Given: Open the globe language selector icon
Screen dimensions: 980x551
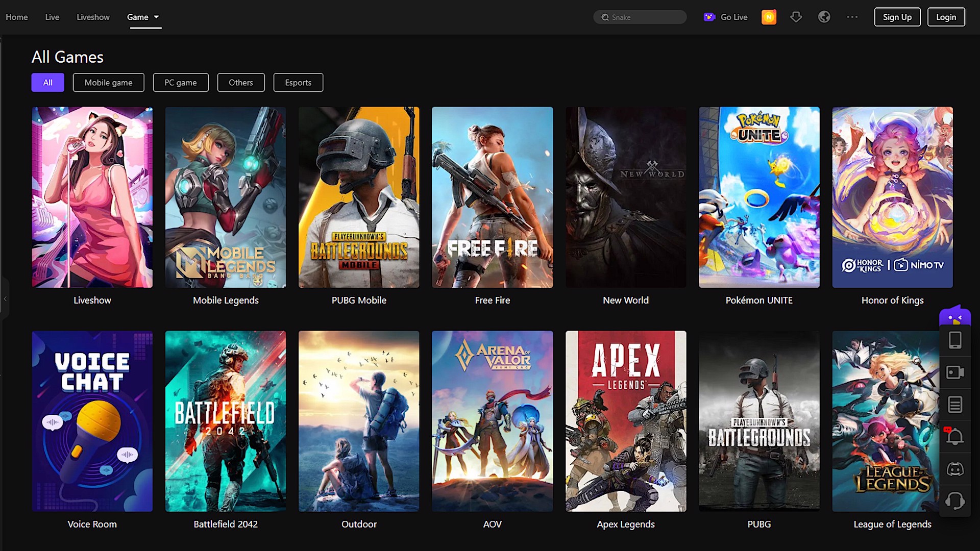Looking at the screenshot, I should 824,17.
